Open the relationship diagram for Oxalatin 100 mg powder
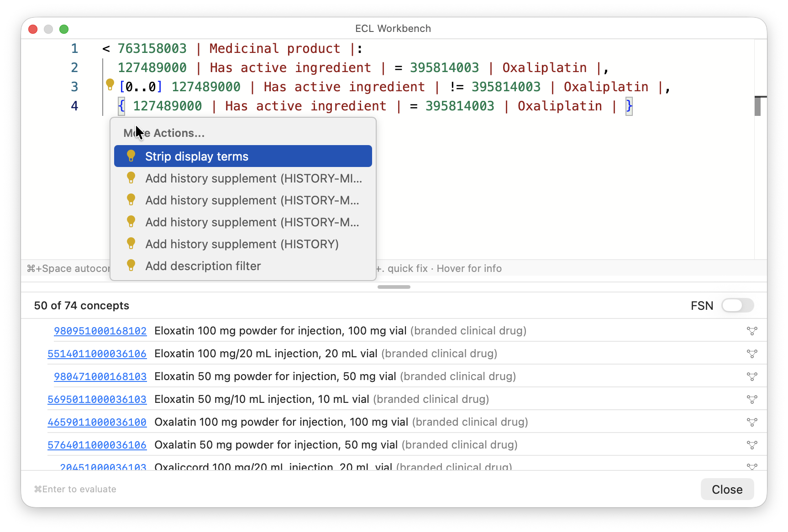 coord(752,422)
